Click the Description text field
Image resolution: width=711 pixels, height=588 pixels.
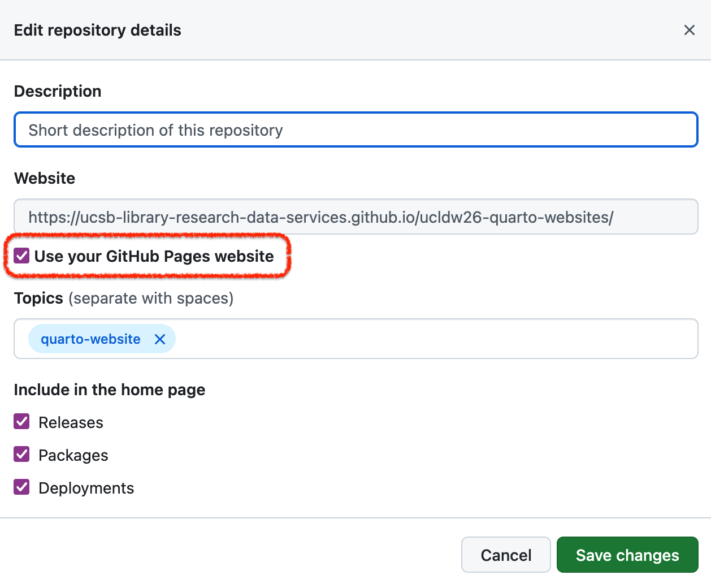pos(355,130)
